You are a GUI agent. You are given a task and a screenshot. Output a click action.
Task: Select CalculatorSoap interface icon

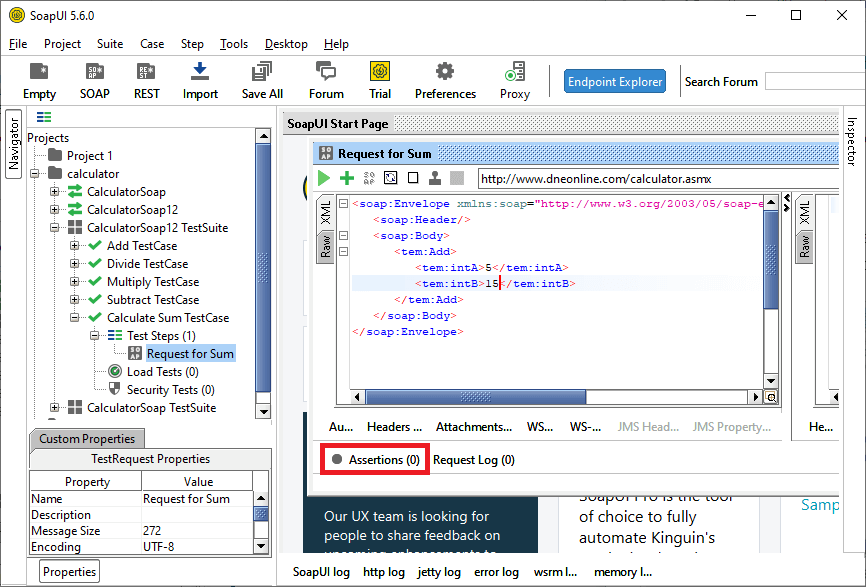pos(75,192)
